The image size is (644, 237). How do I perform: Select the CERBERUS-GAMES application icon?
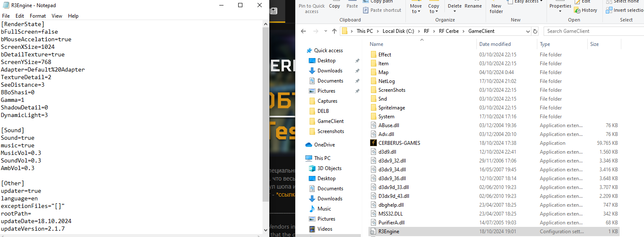pos(373,143)
